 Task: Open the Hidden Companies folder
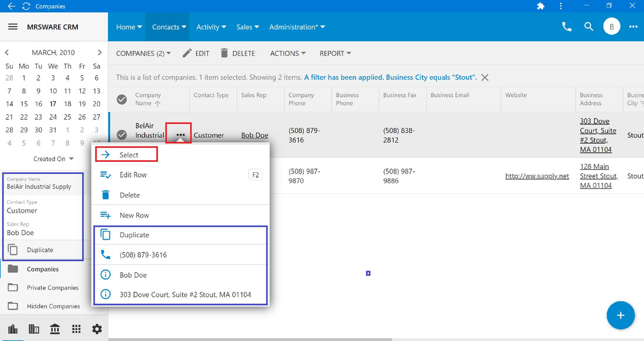click(x=53, y=306)
